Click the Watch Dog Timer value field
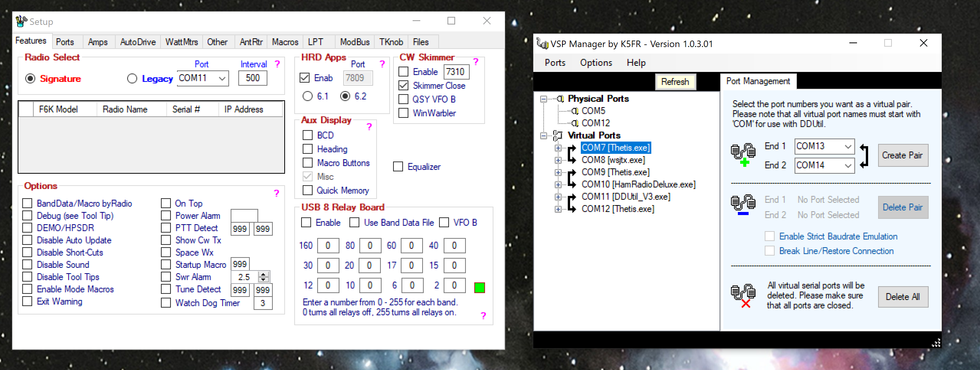Viewport: 980px width, 370px height. coord(263,303)
